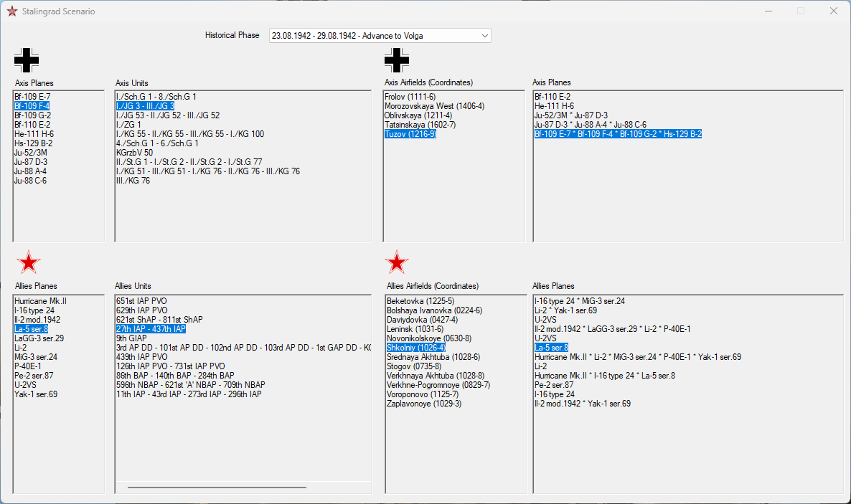This screenshot has width=851, height=504.
Task: Select Zaplavonoye (1029-3) airfield
Action: pos(424,404)
